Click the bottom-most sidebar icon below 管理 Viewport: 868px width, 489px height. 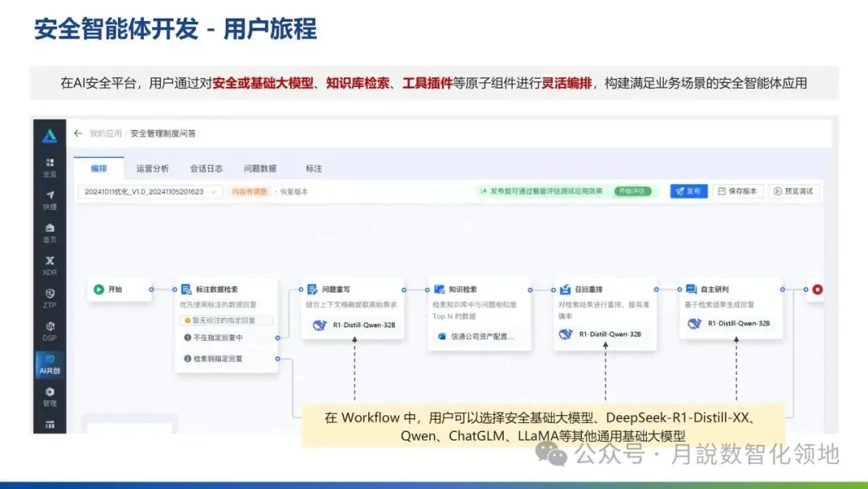point(50,425)
